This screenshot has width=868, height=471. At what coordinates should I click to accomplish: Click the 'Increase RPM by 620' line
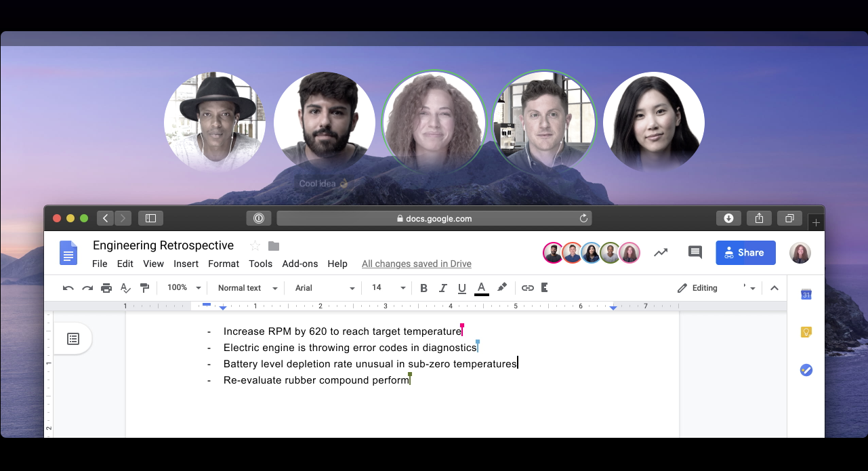coord(342,331)
